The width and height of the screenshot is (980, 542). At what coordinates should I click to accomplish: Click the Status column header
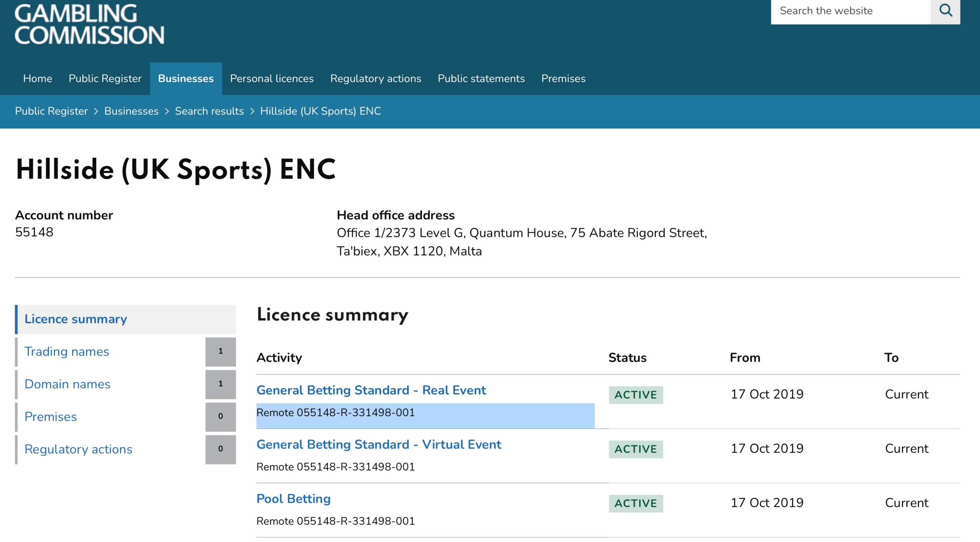pos(627,358)
